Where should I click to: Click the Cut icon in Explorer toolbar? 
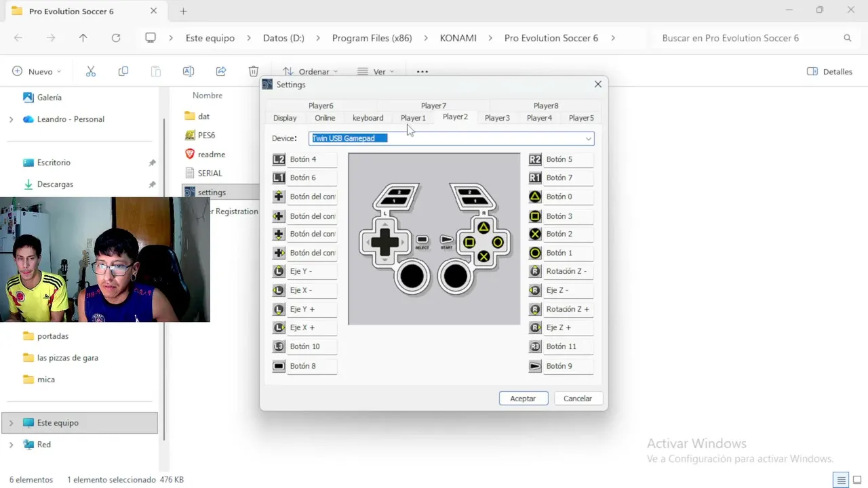(91, 71)
